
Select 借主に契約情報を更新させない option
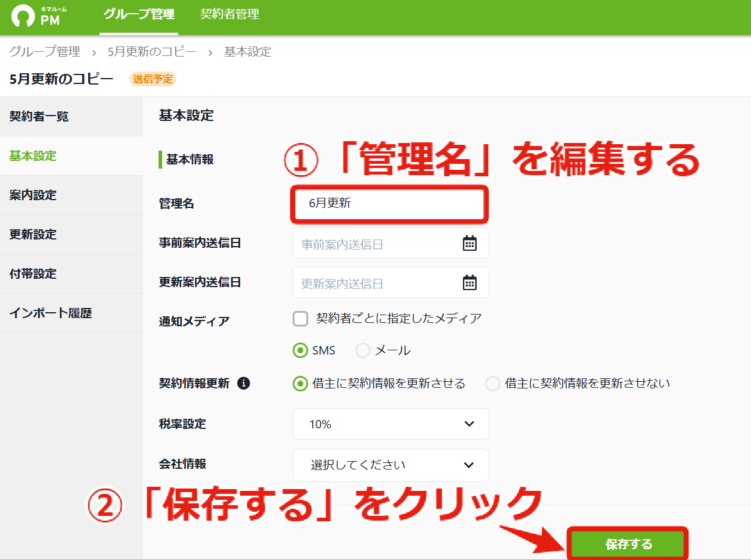click(492, 384)
